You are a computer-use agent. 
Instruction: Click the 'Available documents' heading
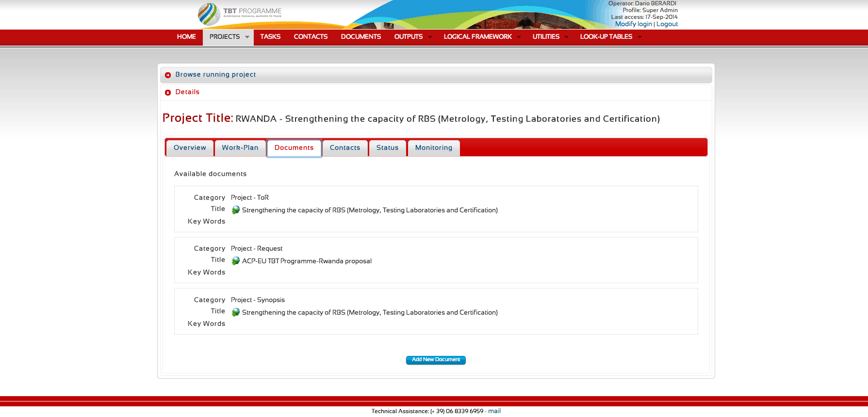coord(210,174)
